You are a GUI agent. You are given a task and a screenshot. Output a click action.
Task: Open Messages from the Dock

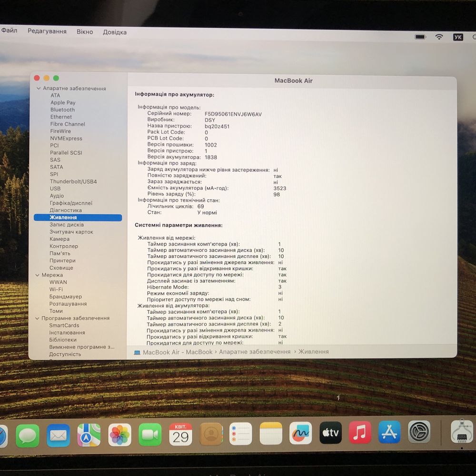click(x=27, y=436)
